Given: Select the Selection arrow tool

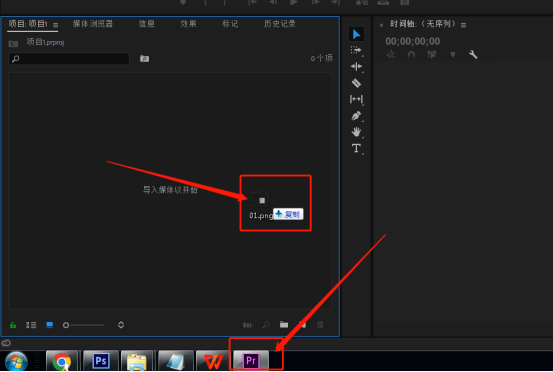Looking at the screenshot, I should coord(356,34).
